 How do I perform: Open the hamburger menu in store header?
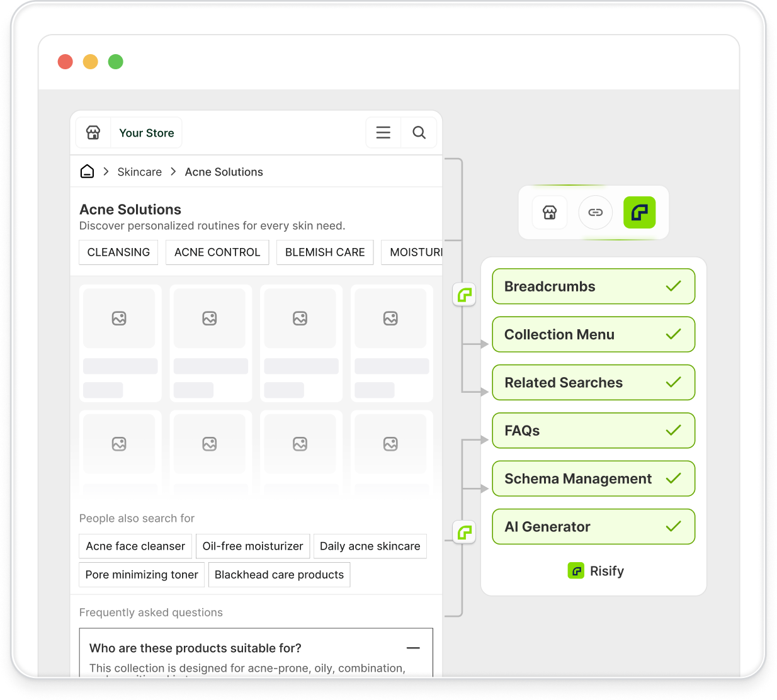383,133
